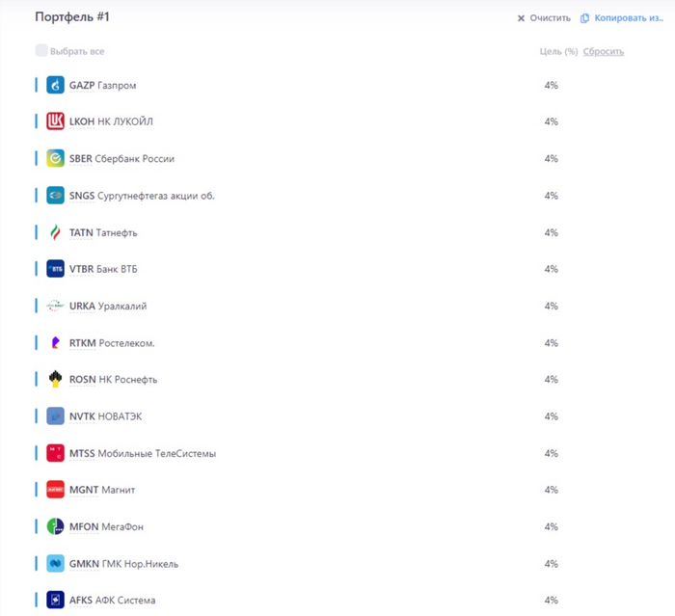Screen dimensions: 675x616
Task: Open the MFON ticker link
Action: [x=84, y=526]
